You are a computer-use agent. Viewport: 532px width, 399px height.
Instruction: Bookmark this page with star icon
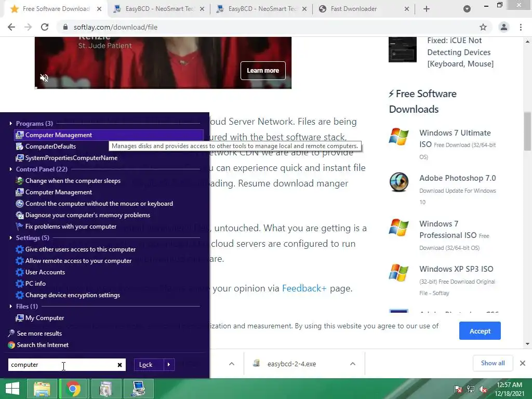click(483, 27)
